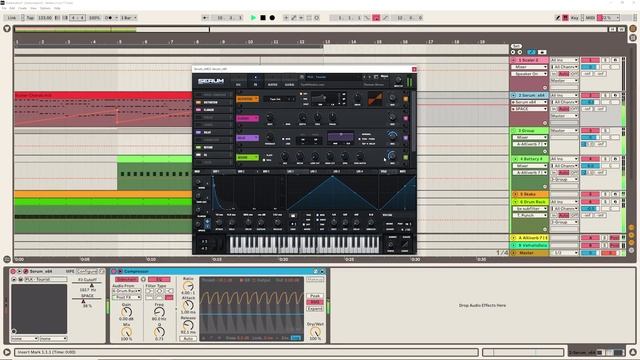Toggle the Key map mode switch
The height and width of the screenshot is (360, 640).
(574, 18)
